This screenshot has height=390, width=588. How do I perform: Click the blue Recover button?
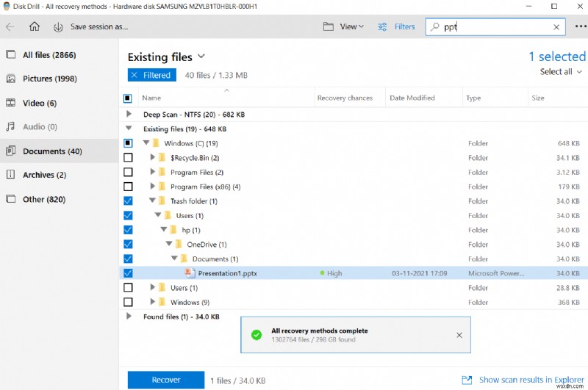coord(166,380)
